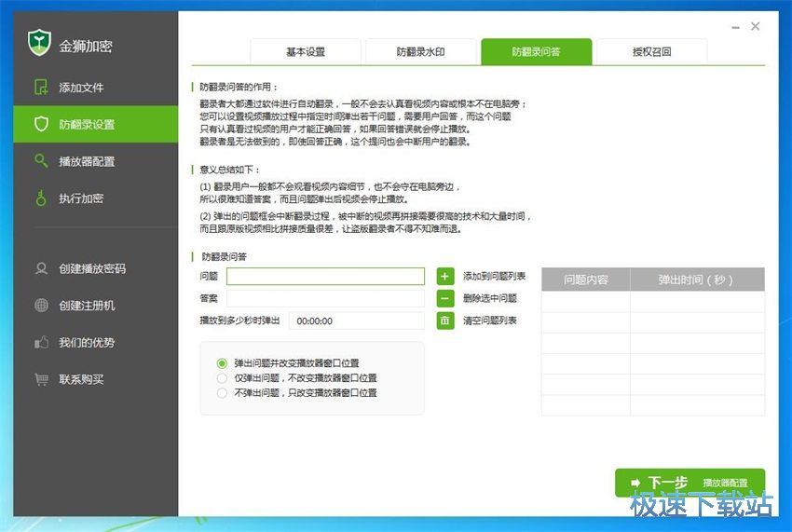
Task: Click the 答案 input field
Action: (x=325, y=298)
